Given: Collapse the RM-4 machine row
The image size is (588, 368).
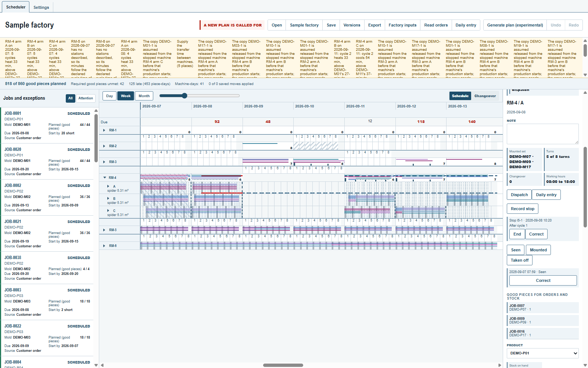Looking at the screenshot, I should 104,178.
